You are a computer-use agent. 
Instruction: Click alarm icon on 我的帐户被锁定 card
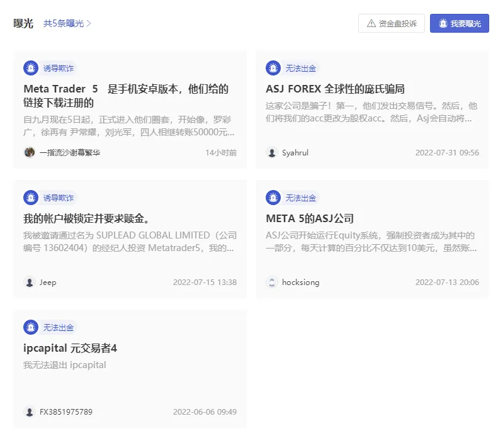(31, 198)
